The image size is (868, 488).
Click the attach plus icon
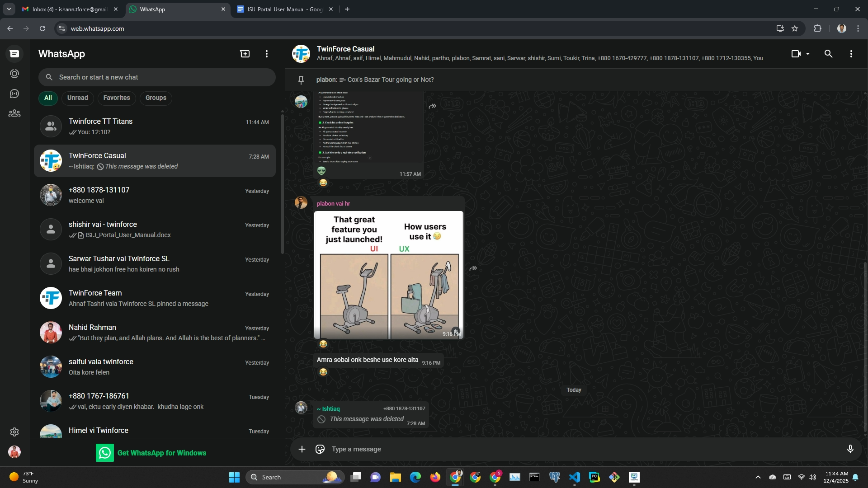pyautogui.click(x=302, y=449)
